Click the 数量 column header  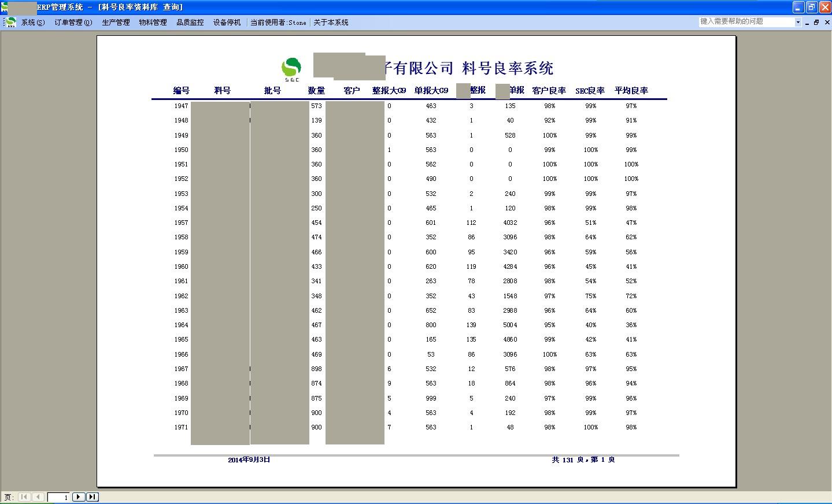point(316,90)
